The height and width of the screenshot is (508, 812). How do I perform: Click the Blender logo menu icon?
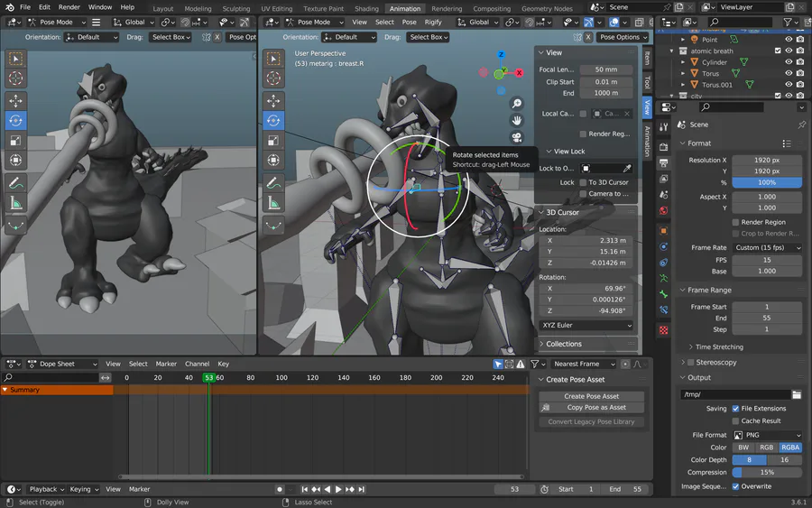point(10,7)
